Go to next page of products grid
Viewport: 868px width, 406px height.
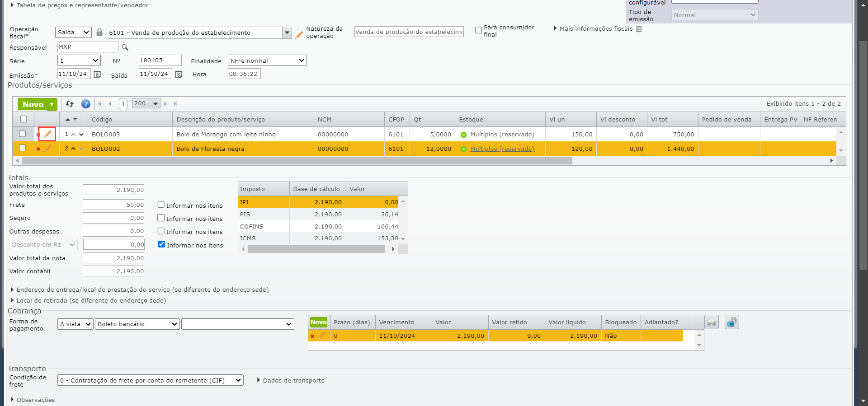(x=165, y=104)
